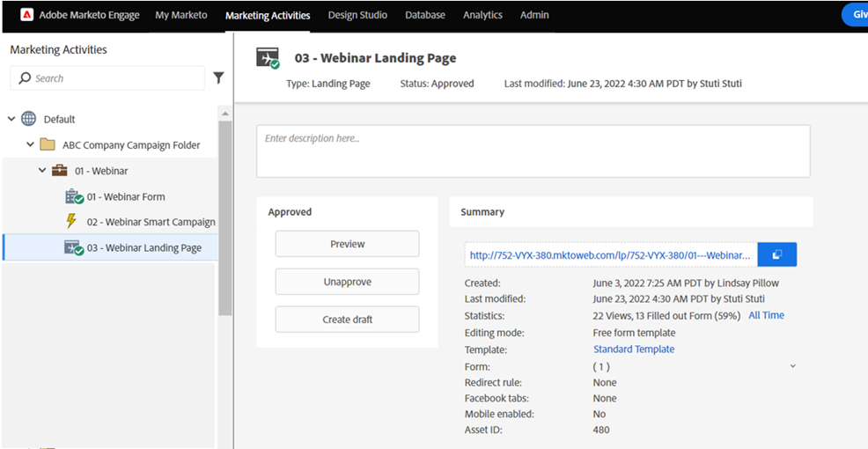
Task: Click the 'Marketing Activities' panel title
Action: pos(58,49)
